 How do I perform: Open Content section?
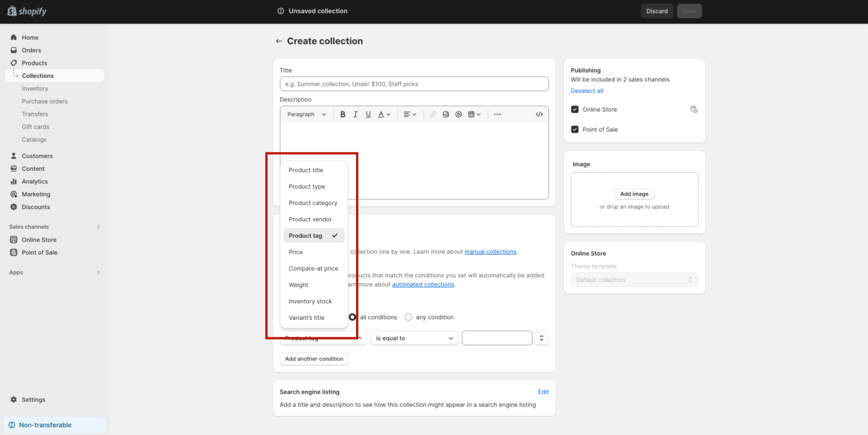tap(33, 168)
